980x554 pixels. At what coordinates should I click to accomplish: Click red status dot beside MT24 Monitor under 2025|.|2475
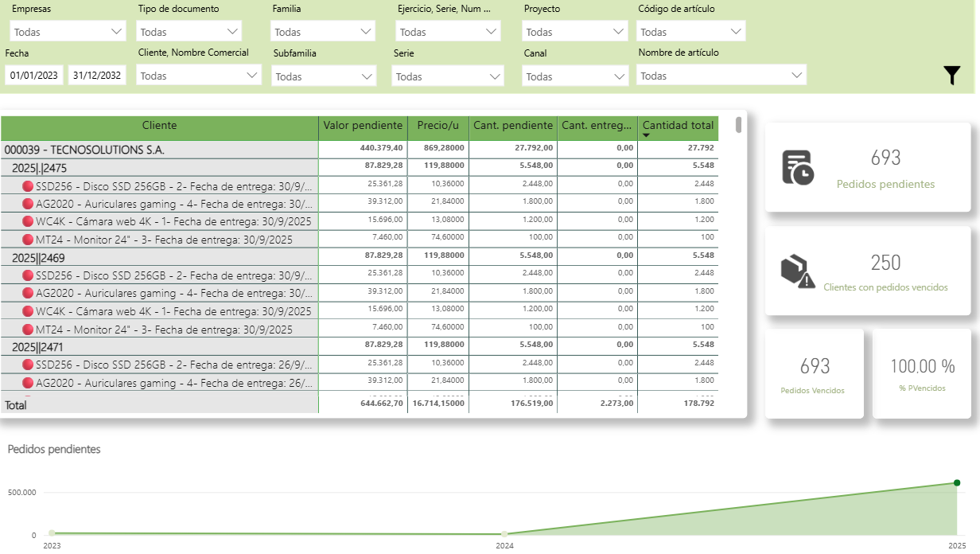coord(28,240)
